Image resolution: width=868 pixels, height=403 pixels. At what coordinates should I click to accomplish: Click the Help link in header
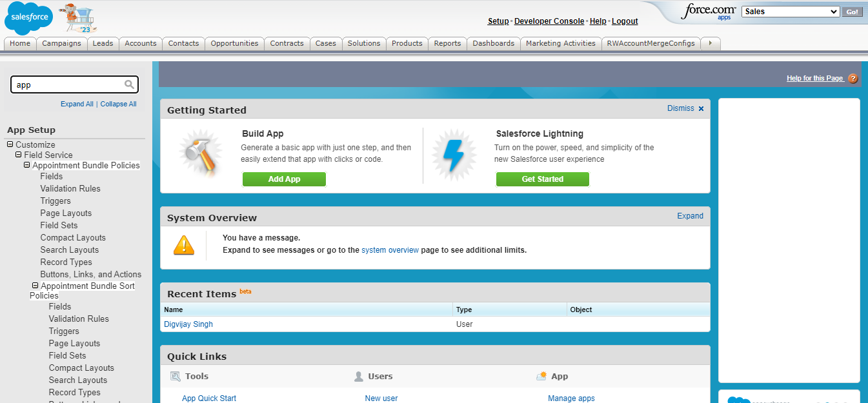(x=598, y=21)
